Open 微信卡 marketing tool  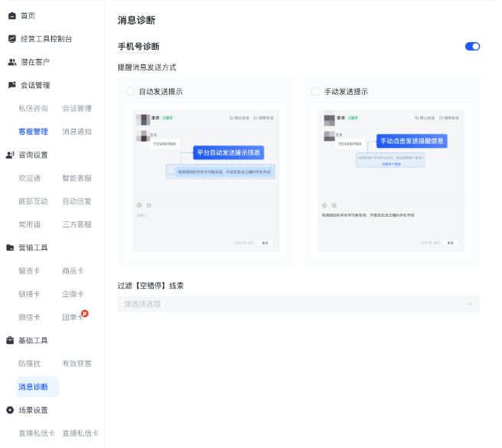click(x=29, y=317)
